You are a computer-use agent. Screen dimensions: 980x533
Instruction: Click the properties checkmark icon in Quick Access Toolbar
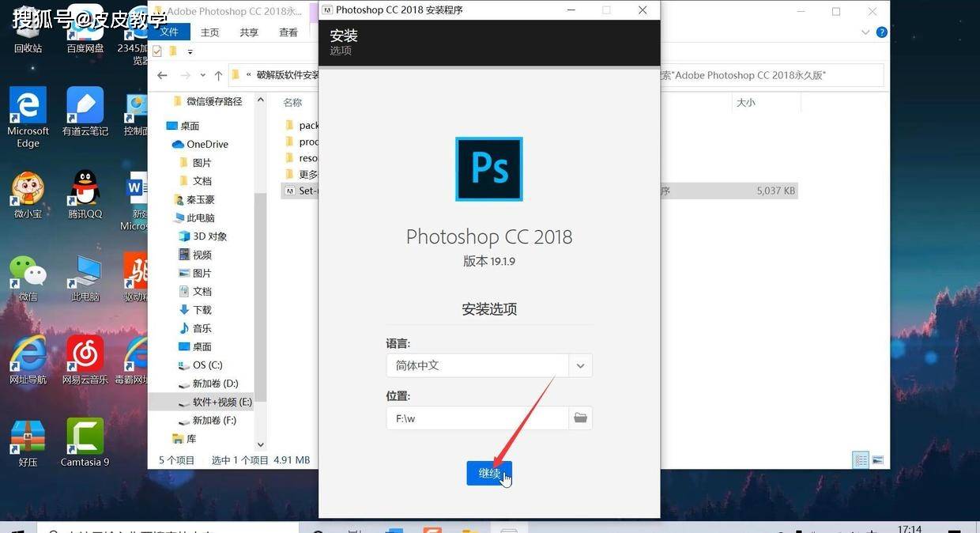coord(157,51)
